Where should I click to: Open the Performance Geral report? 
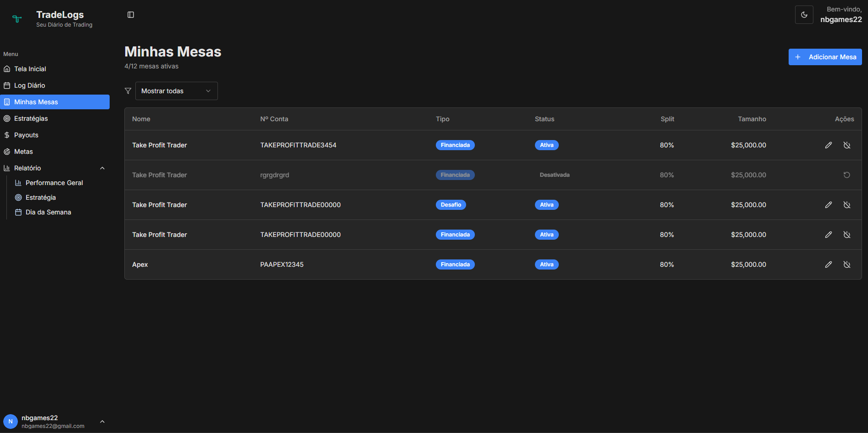[54, 183]
